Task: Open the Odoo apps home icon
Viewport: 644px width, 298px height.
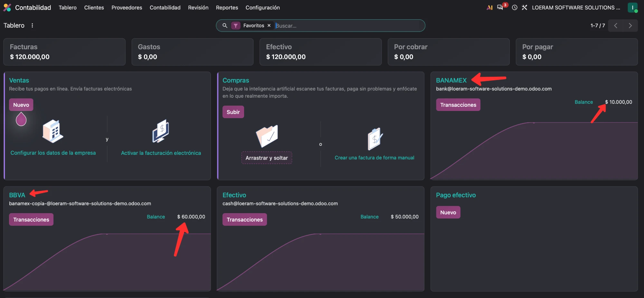Action: [7, 7]
